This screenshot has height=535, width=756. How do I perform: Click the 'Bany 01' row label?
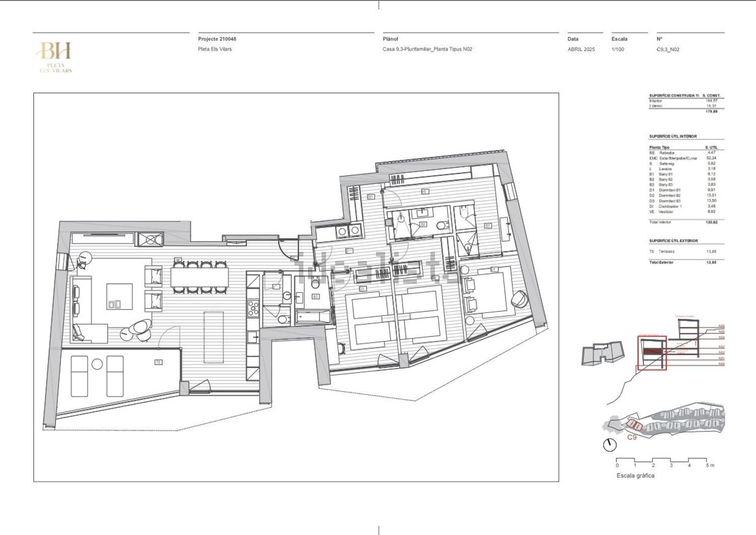pos(666,174)
